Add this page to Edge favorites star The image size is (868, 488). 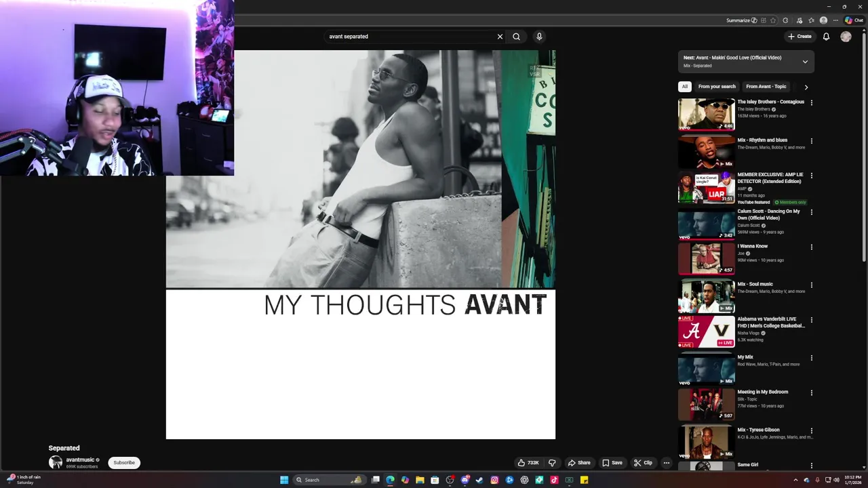773,20
